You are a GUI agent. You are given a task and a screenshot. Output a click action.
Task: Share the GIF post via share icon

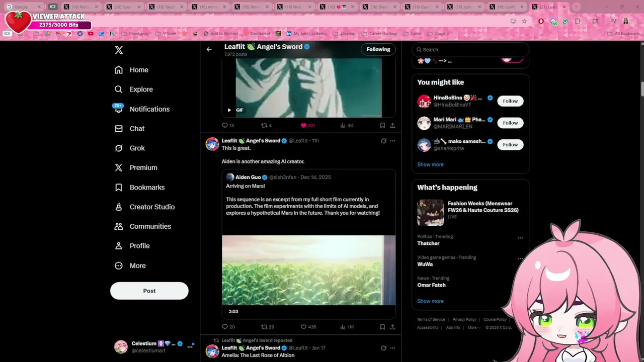pos(392,125)
